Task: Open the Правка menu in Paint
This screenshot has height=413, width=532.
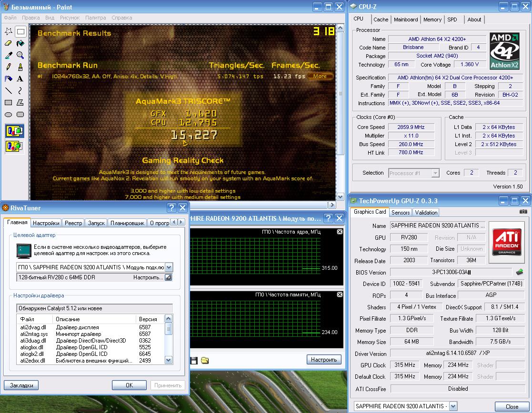Action: click(x=30, y=18)
